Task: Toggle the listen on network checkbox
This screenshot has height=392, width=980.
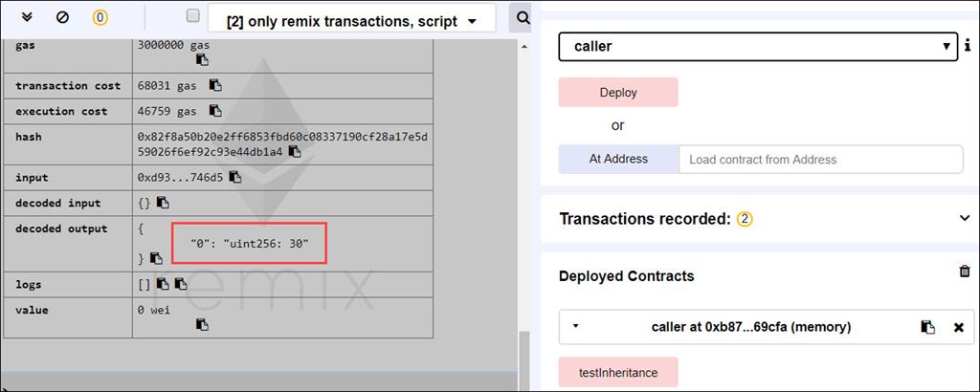Action: click(193, 16)
